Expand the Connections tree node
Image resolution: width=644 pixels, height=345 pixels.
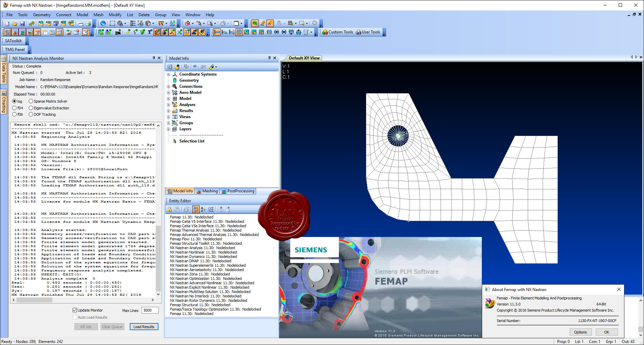click(168, 86)
